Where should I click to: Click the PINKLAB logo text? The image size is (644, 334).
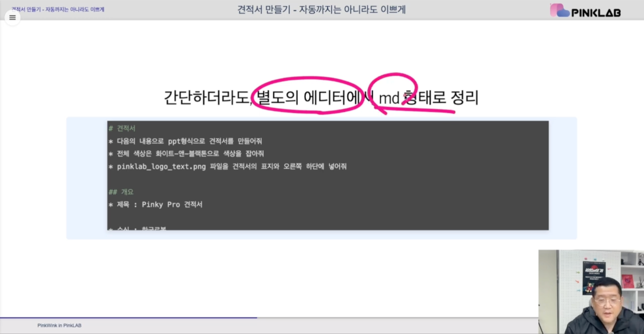(x=596, y=13)
